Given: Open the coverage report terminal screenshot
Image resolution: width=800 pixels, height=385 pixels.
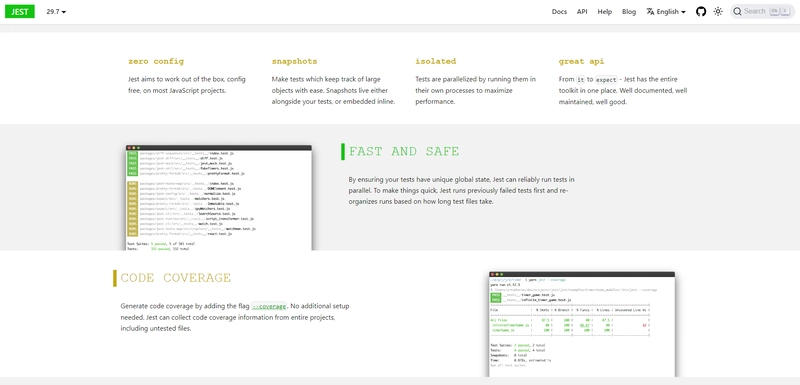Looking at the screenshot, I should point(582,324).
